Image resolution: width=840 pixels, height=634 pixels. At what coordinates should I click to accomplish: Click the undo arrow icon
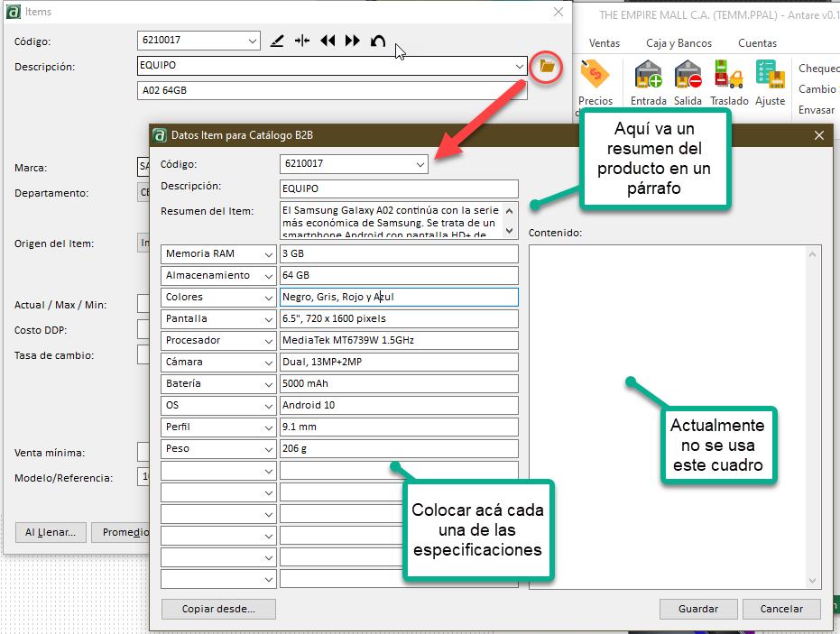(x=378, y=41)
